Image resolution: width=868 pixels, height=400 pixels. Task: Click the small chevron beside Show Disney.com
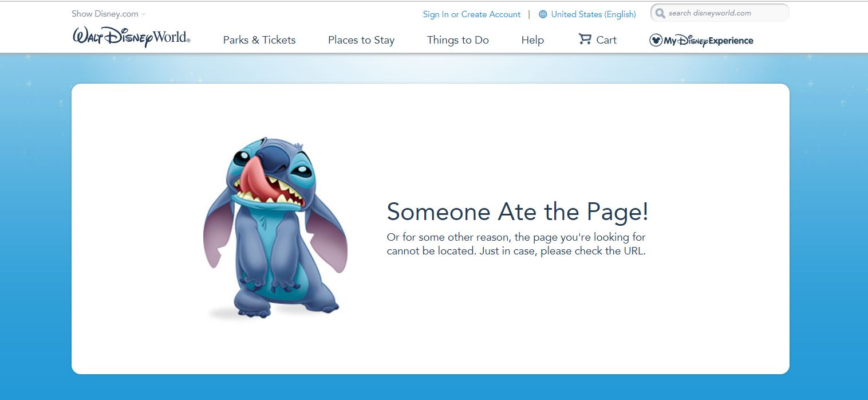pos(143,14)
